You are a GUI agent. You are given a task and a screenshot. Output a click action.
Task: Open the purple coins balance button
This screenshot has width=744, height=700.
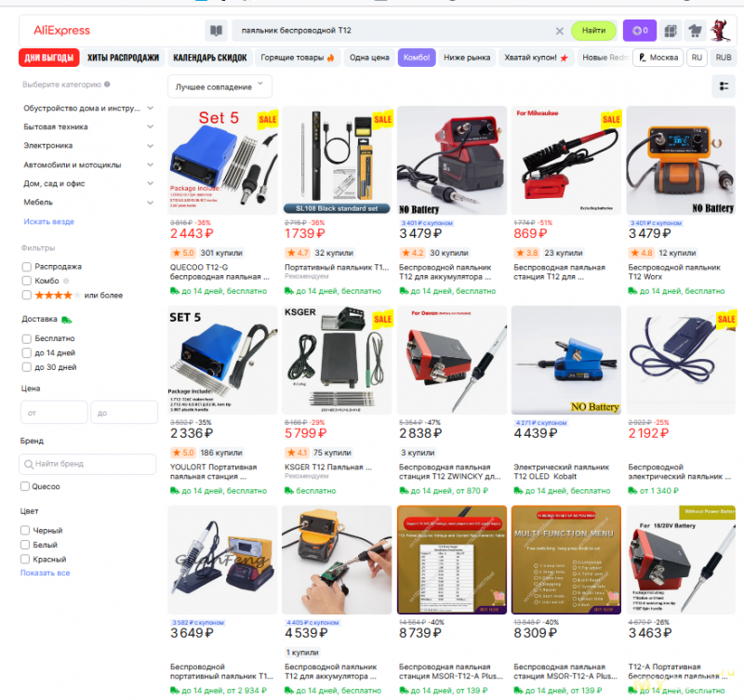click(x=640, y=31)
